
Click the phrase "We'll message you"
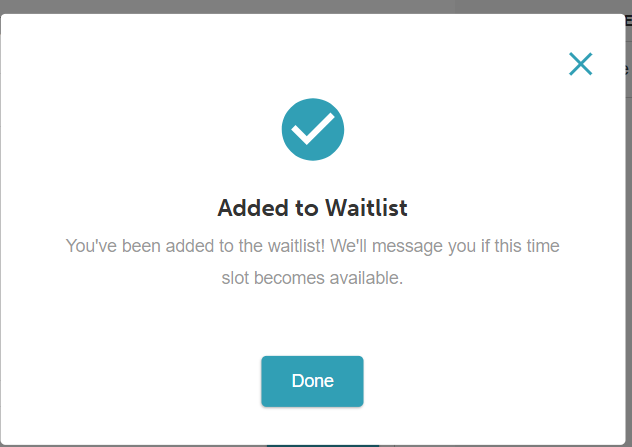(403, 246)
